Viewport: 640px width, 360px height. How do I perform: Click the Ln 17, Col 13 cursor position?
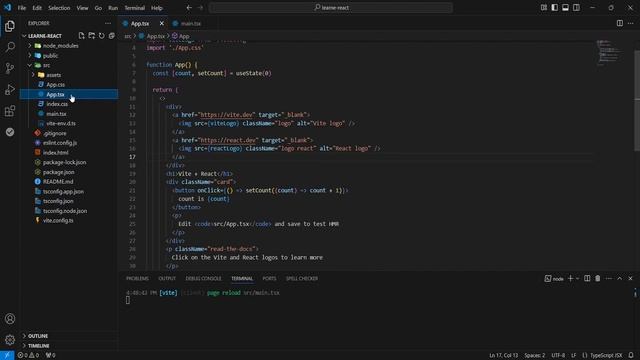[x=503, y=355]
